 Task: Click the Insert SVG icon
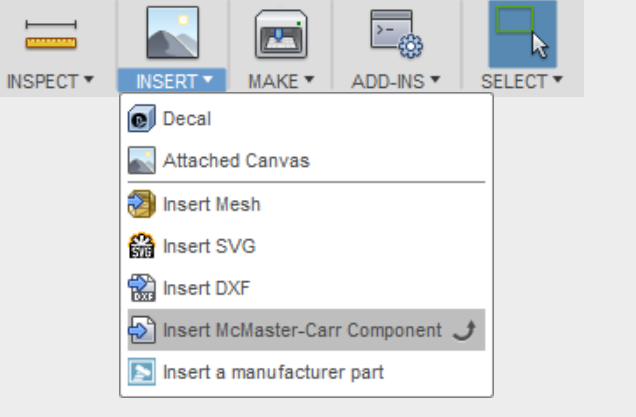[141, 246]
